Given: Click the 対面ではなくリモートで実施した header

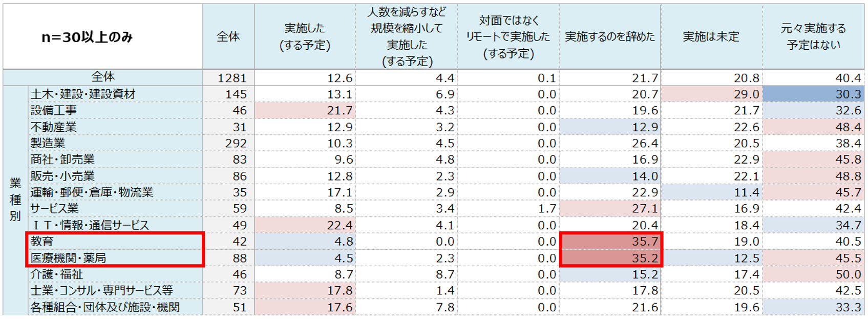Looking at the screenshot, I should [x=507, y=36].
